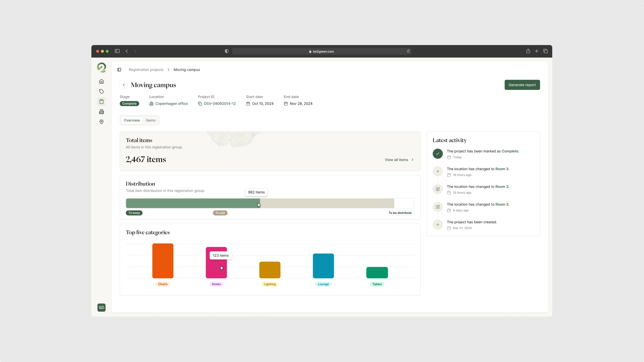
Task: Click the browser reload icon
Action: [x=408, y=51]
